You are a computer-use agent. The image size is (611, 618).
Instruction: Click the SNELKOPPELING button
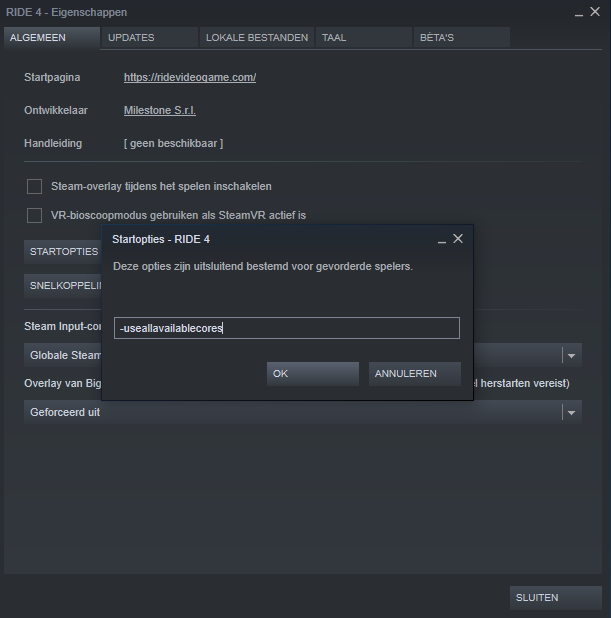63,286
